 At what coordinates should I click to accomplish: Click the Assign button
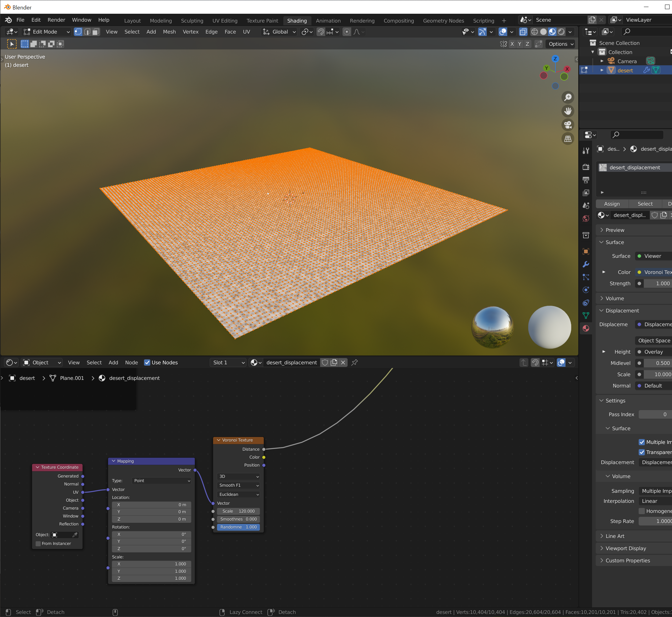coord(612,204)
